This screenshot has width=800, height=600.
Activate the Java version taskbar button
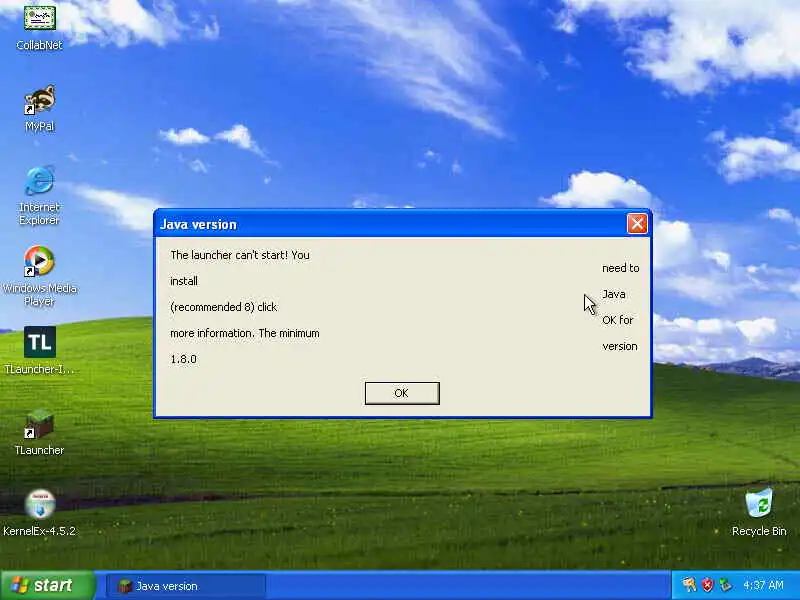pyautogui.click(x=186, y=586)
